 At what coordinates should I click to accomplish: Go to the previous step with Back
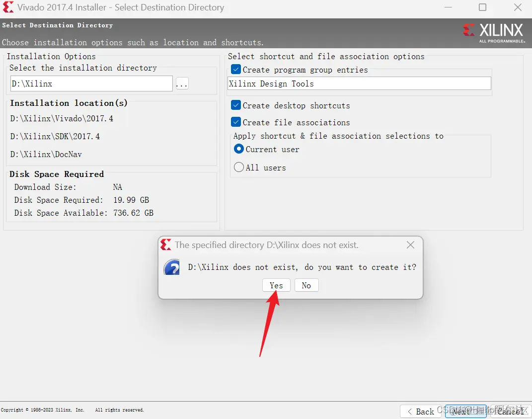[421, 412]
